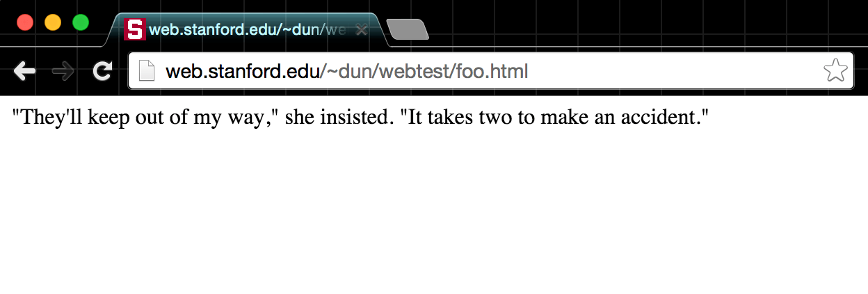Minimize the window with the yellow button
Image resolution: width=868 pixels, height=294 pixels.
pos(53,22)
